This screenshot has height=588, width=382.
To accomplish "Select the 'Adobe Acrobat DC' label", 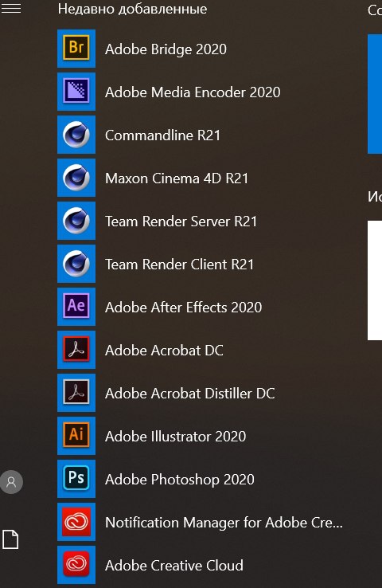I will [165, 351].
